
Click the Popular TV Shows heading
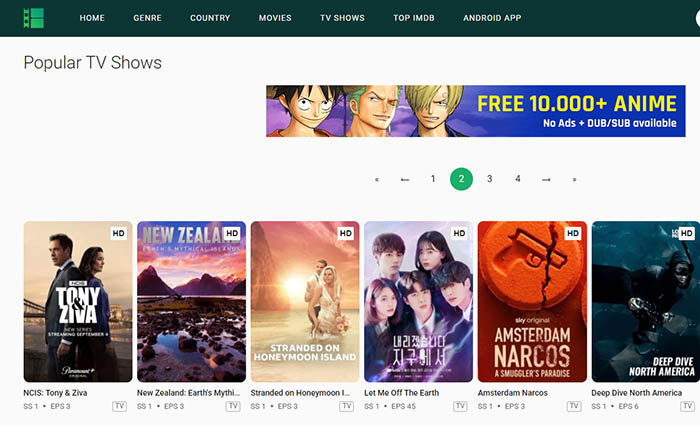tap(92, 63)
